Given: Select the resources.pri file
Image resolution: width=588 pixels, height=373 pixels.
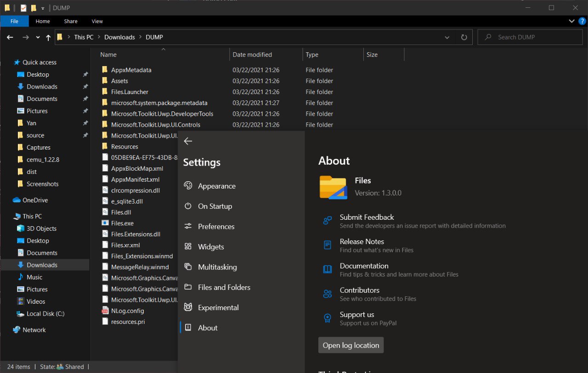Looking at the screenshot, I should [x=128, y=322].
